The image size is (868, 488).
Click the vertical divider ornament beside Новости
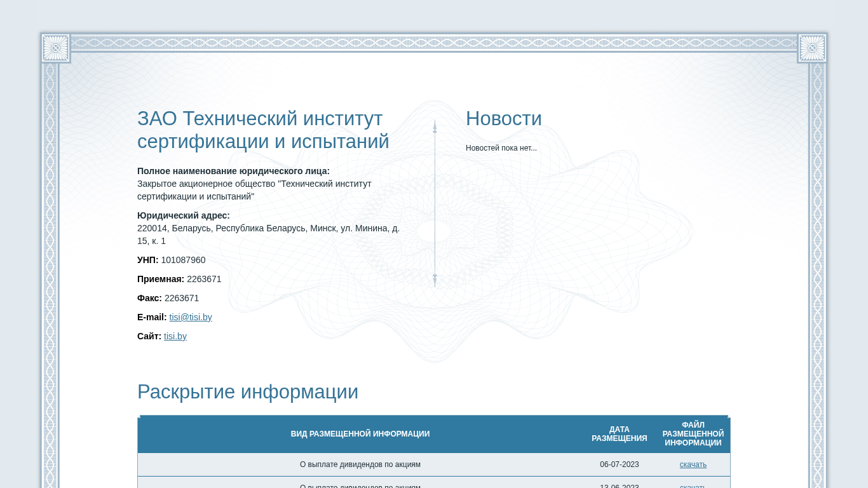click(435, 203)
